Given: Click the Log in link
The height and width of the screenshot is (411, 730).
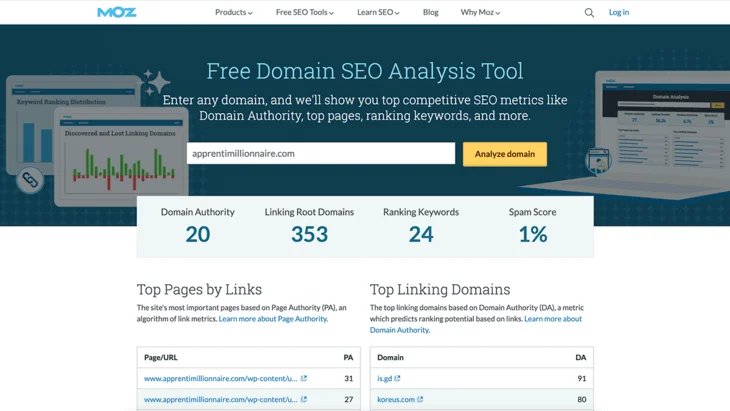Looking at the screenshot, I should click(619, 12).
